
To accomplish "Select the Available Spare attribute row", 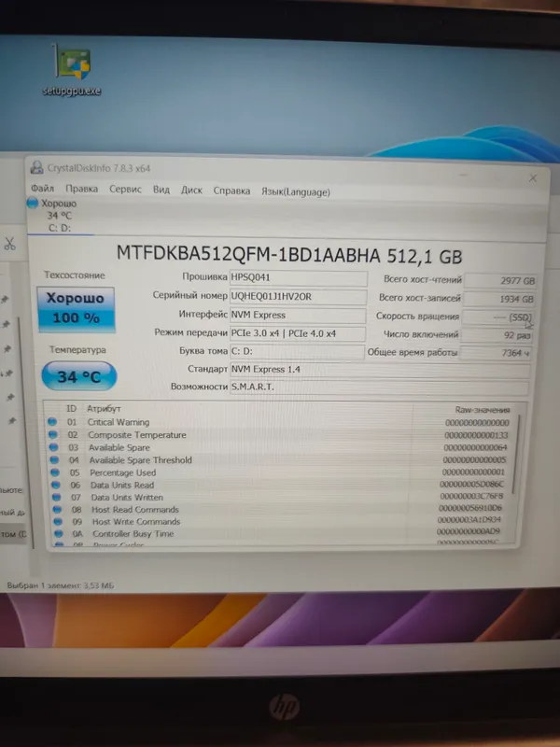I will [281, 448].
